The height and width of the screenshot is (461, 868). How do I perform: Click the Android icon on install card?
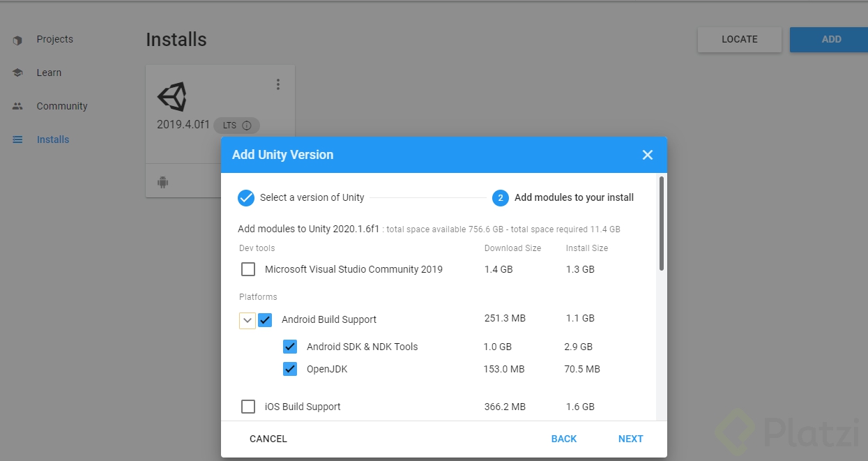click(x=163, y=183)
